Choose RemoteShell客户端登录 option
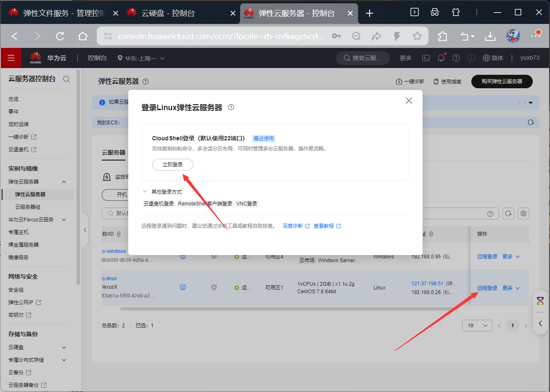550x392 pixels. pos(205,204)
